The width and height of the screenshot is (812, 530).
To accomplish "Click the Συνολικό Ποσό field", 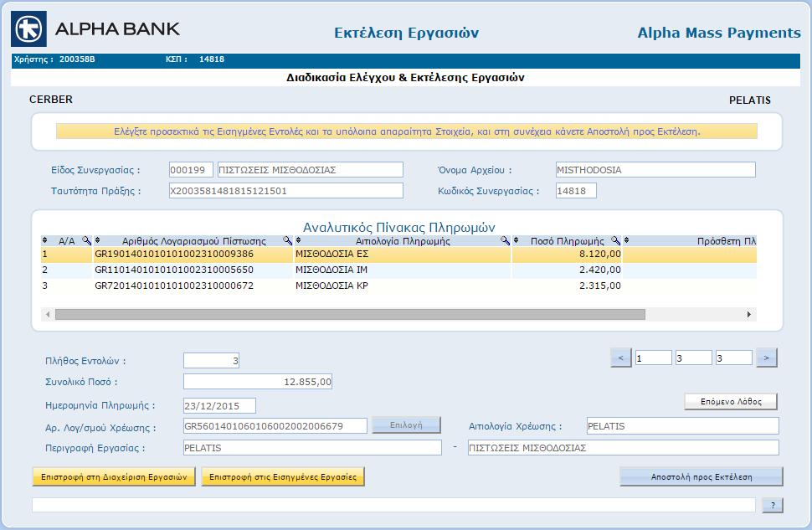I will tap(257, 382).
